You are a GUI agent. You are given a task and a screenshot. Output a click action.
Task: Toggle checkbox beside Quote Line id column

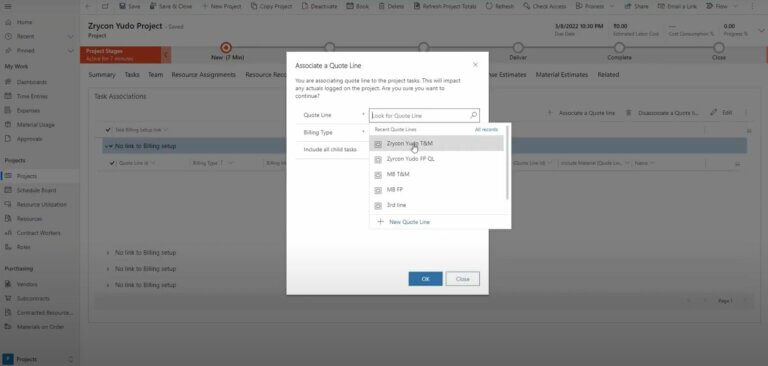coord(112,163)
